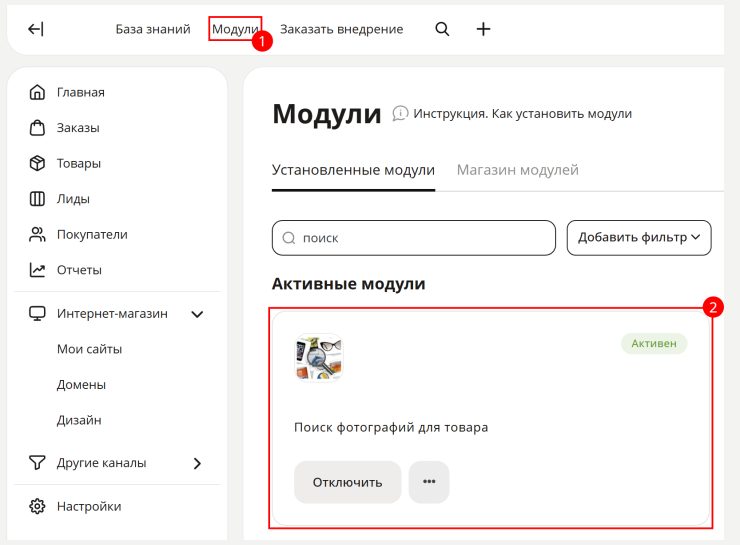740x545 pixels.
Task: Click the Лиды columns icon
Action: [x=37, y=199]
